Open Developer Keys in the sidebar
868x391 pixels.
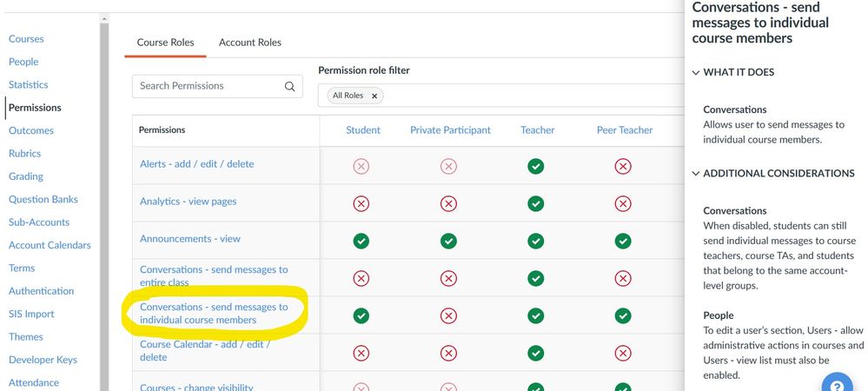[x=43, y=360]
